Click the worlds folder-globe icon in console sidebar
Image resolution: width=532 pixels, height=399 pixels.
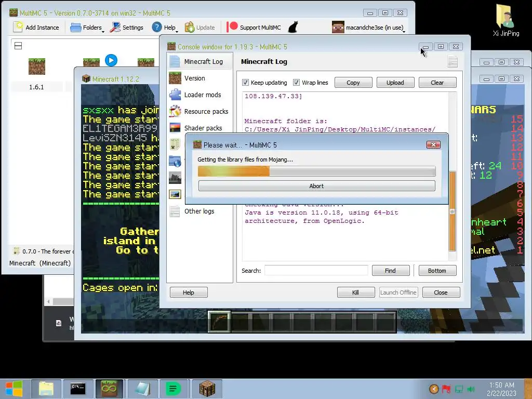(x=175, y=161)
